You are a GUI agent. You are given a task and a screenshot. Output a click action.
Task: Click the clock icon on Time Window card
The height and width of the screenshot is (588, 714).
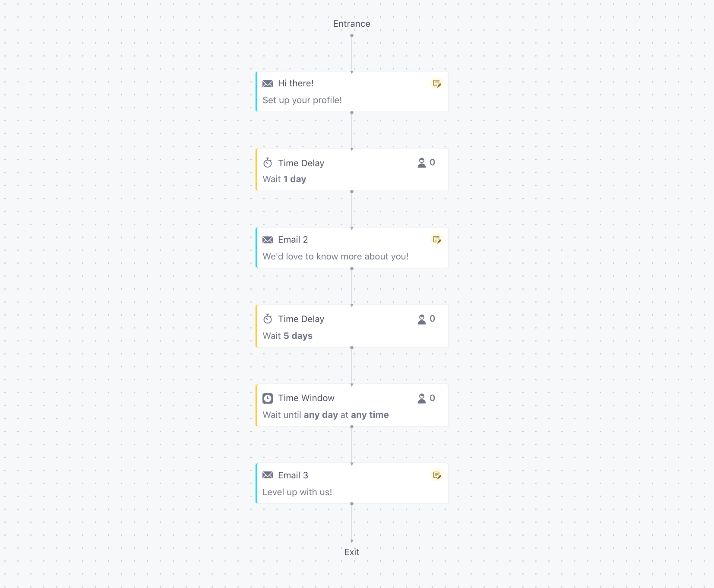pyautogui.click(x=268, y=398)
